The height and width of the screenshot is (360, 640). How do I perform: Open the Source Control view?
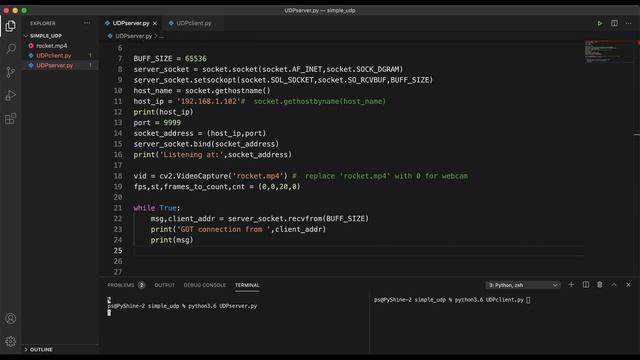[11, 72]
